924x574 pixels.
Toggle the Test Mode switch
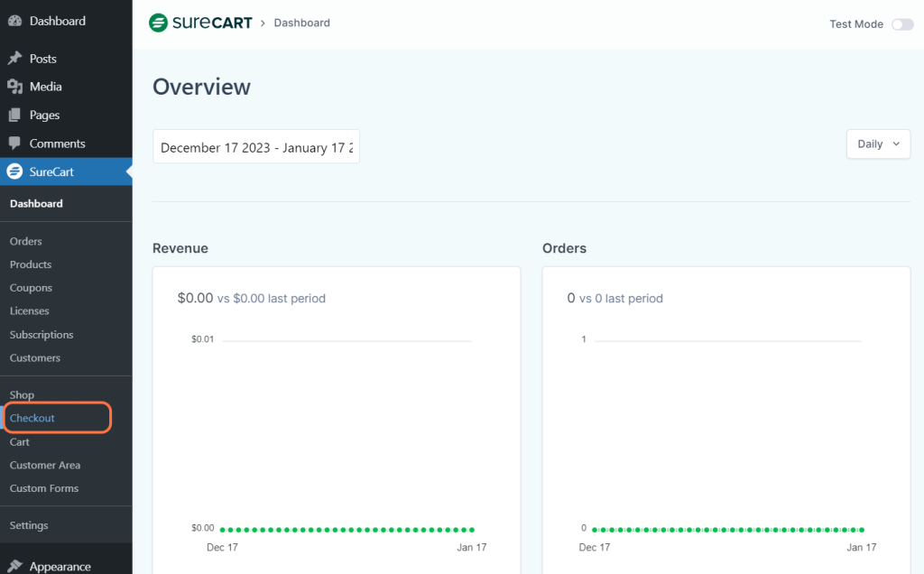[902, 24]
